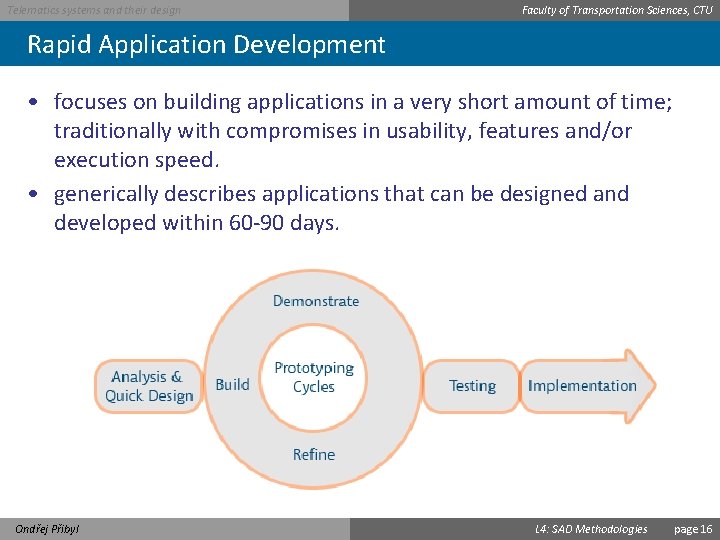
Task: Click the 'page 16' footer label
Action: [693, 529]
